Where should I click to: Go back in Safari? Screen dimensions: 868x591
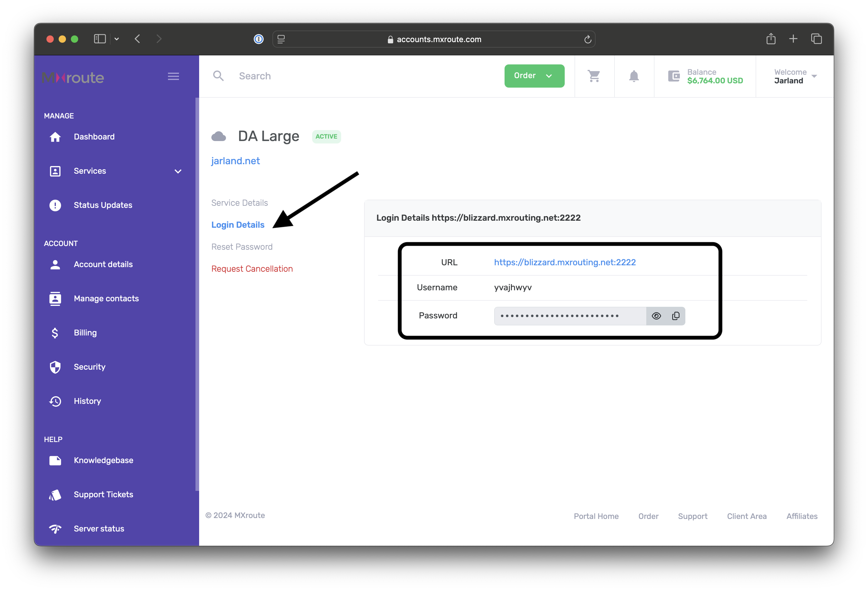pos(137,39)
